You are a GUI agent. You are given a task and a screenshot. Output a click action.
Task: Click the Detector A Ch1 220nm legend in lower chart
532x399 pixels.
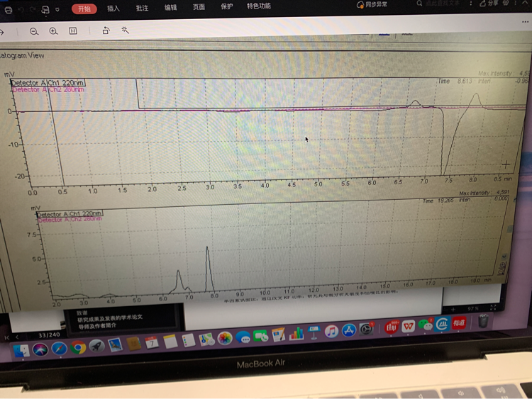click(x=70, y=214)
